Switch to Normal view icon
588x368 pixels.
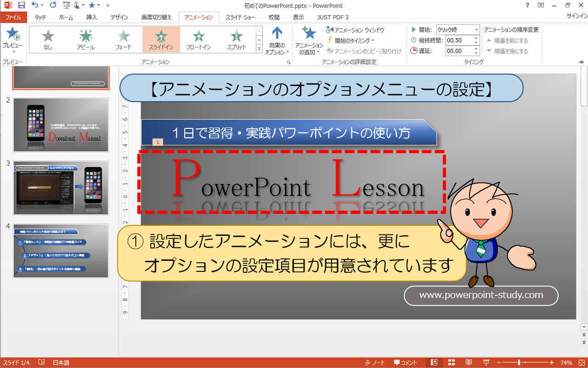(434, 362)
